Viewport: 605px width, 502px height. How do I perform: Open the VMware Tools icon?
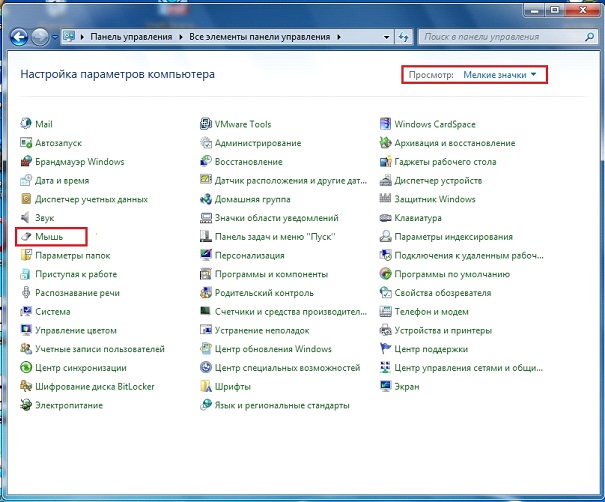tap(206, 124)
